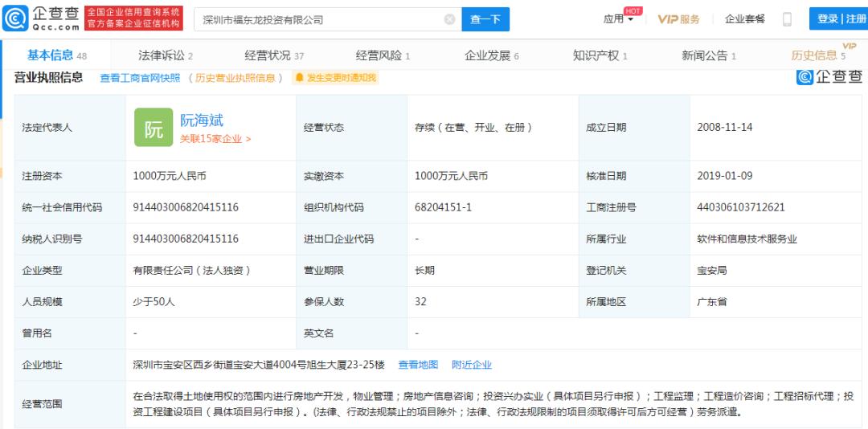Click the search input field
Screen dimensions: 868x429
(x=328, y=19)
